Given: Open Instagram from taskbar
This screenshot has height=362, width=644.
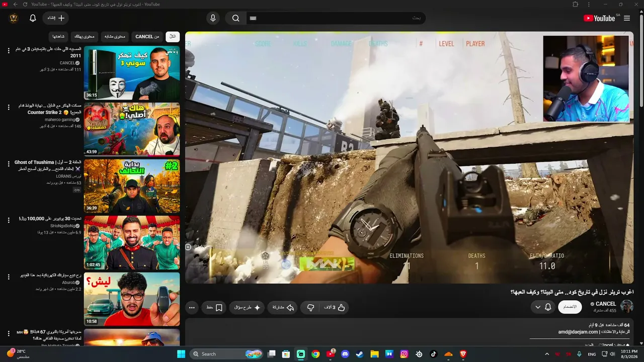Looking at the screenshot, I should coord(404,354).
